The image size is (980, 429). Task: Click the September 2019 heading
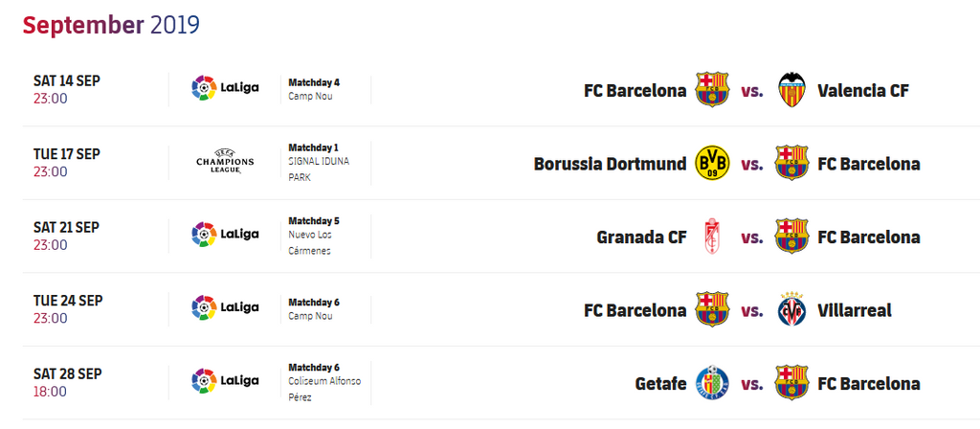111,24
